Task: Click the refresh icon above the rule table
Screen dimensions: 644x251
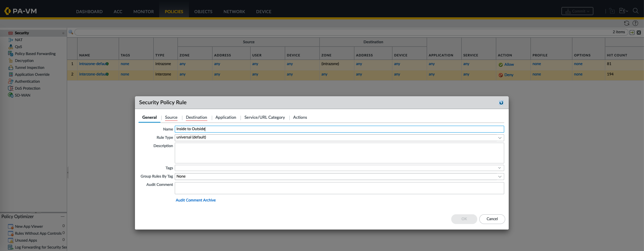Action: click(626, 23)
